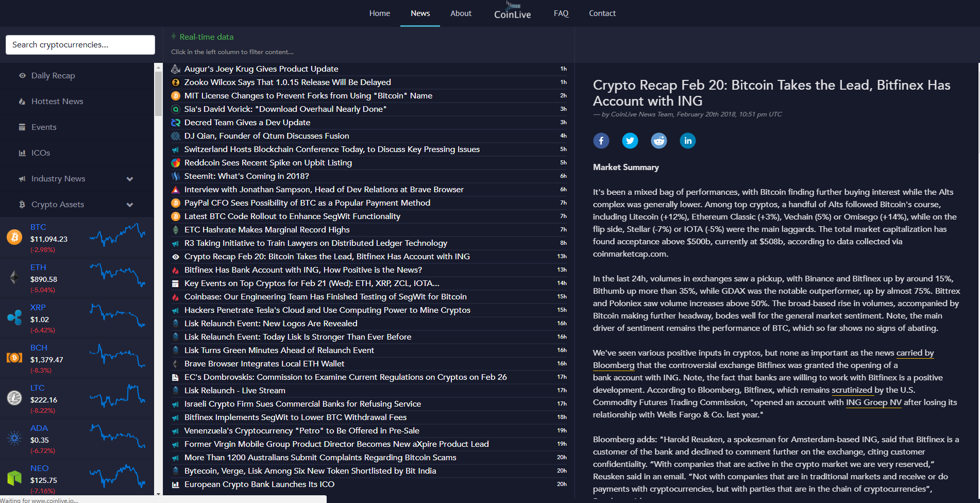
Task: Click the Ethereum ETH coin icon
Action: coord(14,277)
